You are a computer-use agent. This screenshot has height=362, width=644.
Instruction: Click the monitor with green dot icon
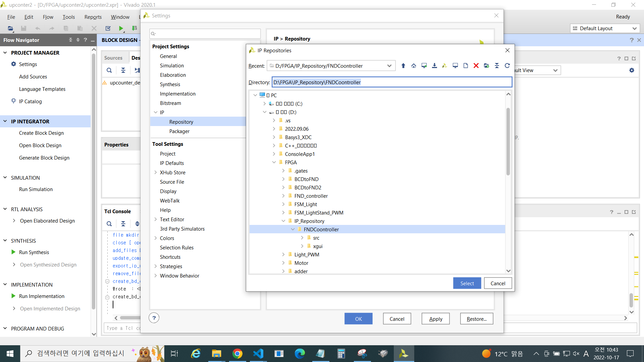coord(424,66)
